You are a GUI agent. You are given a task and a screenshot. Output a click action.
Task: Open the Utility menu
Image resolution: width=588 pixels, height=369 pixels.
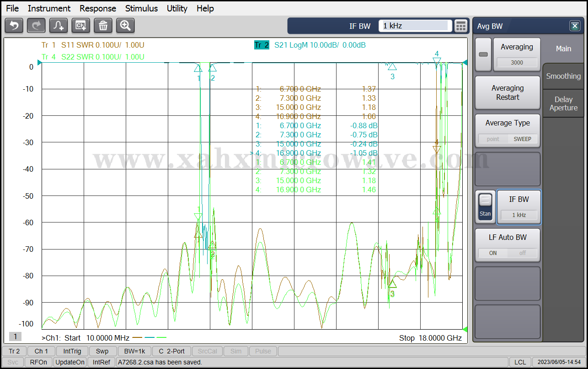pyautogui.click(x=177, y=8)
